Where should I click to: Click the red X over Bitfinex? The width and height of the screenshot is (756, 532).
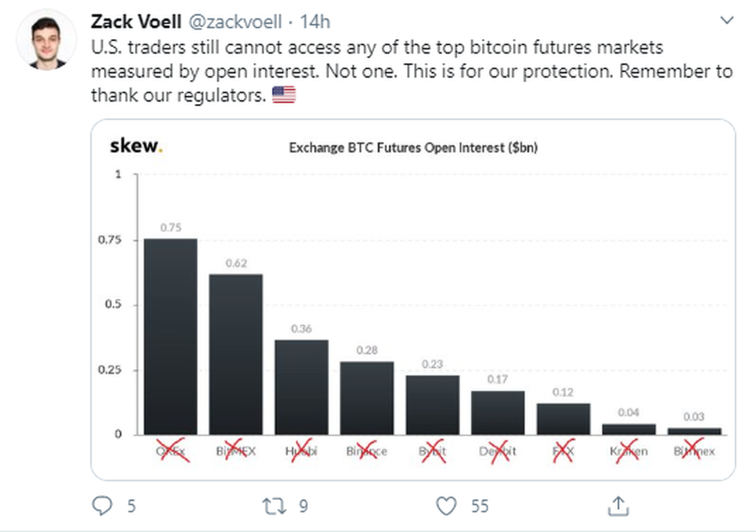pos(695,451)
